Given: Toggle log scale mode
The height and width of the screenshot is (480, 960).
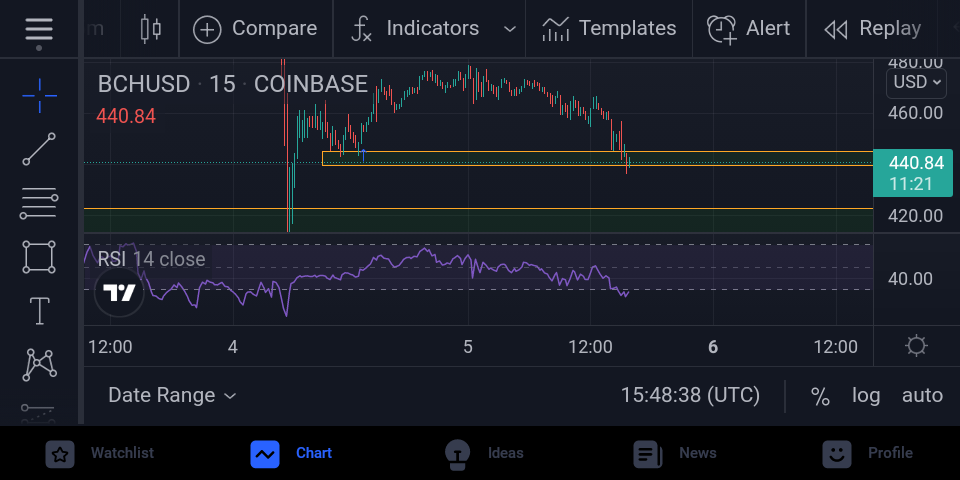Looking at the screenshot, I should pyautogui.click(x=866, y=396).
